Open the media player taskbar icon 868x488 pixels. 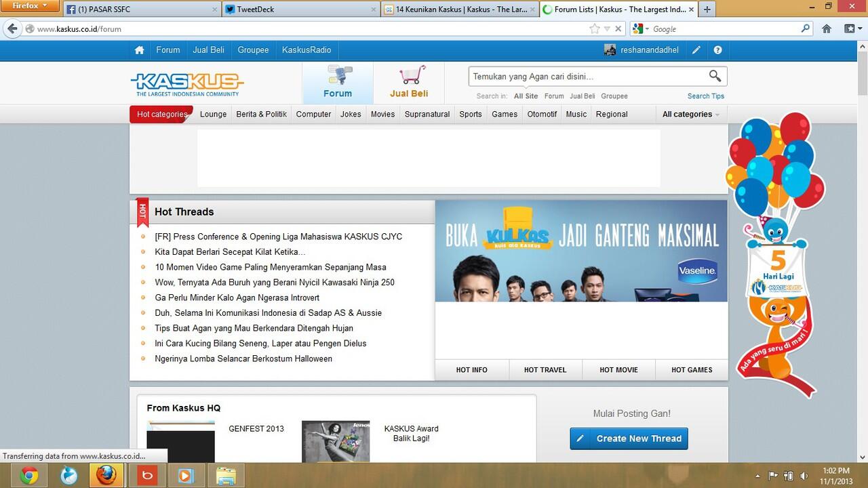185,476
